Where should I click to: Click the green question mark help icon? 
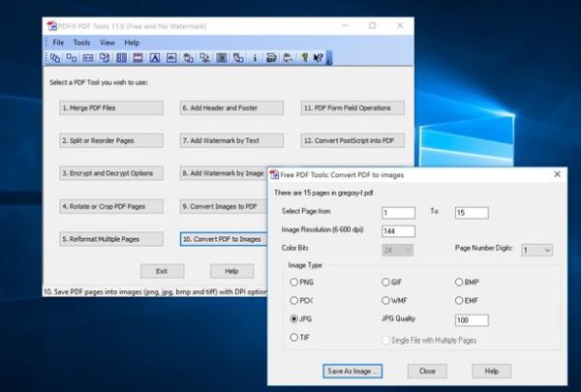304,59
